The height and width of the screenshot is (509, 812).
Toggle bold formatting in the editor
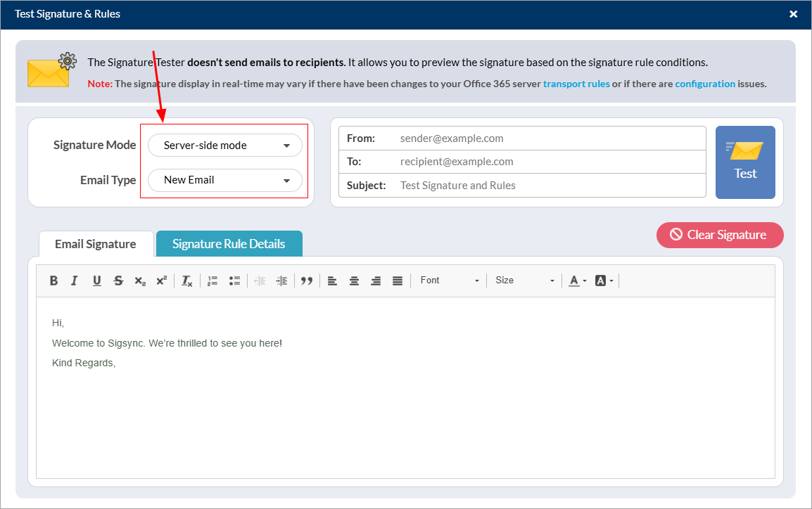[x=53, y=281]
